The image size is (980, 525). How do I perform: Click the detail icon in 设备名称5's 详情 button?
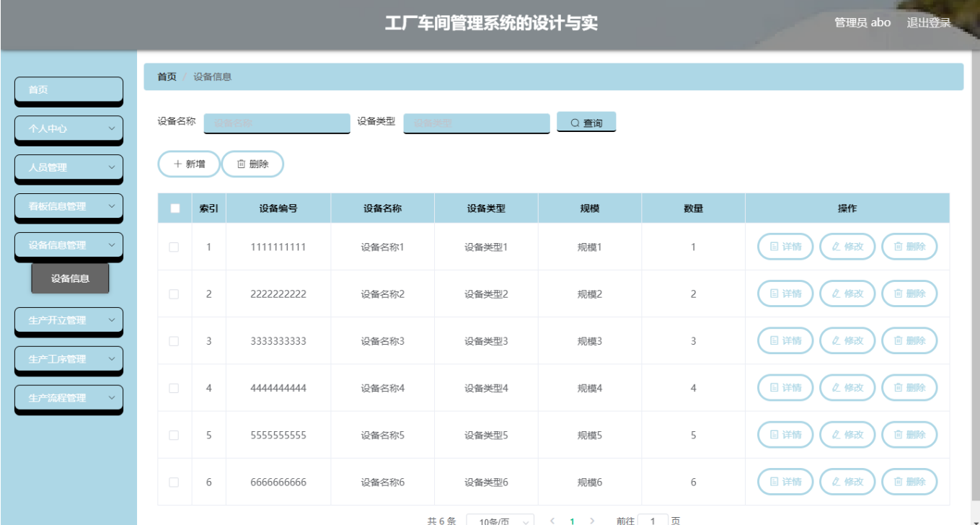pos(775,433)
